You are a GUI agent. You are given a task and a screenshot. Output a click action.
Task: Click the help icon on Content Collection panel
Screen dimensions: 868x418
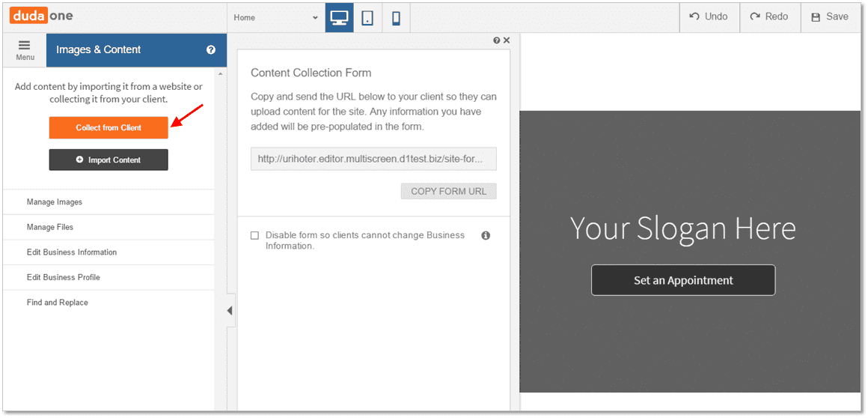pyautogui.click(x=497, y=40)
